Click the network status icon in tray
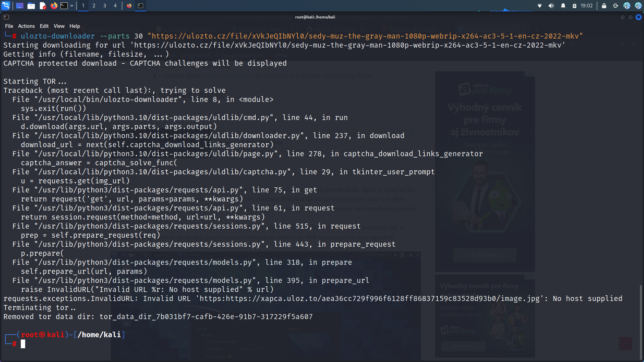This screenshot has width=644, height=362. click(x=540, y=5)
